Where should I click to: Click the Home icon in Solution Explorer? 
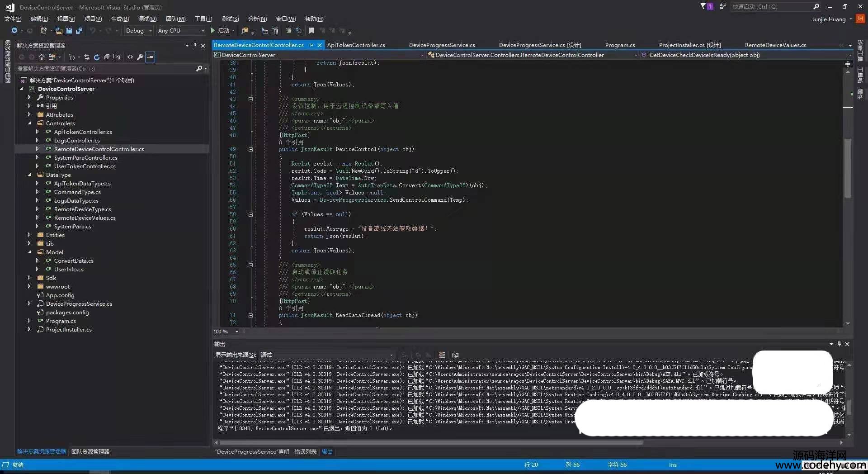pyautogui.click(x=42, y=57)
